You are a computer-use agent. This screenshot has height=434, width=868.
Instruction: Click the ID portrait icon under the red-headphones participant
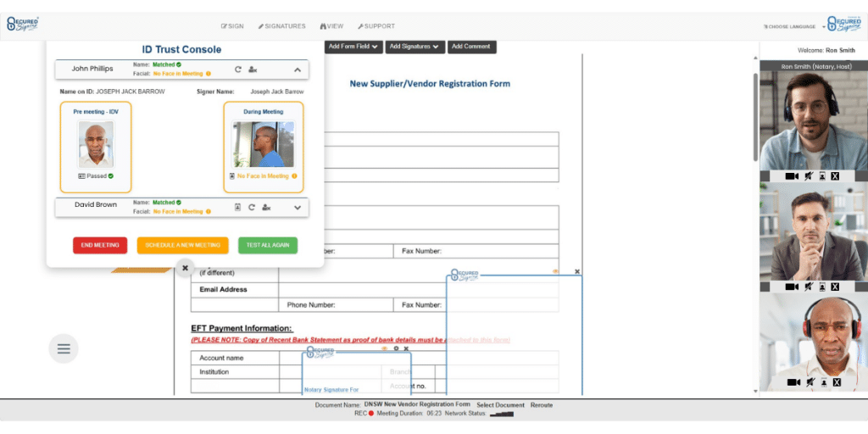click(x=824, y=382)
